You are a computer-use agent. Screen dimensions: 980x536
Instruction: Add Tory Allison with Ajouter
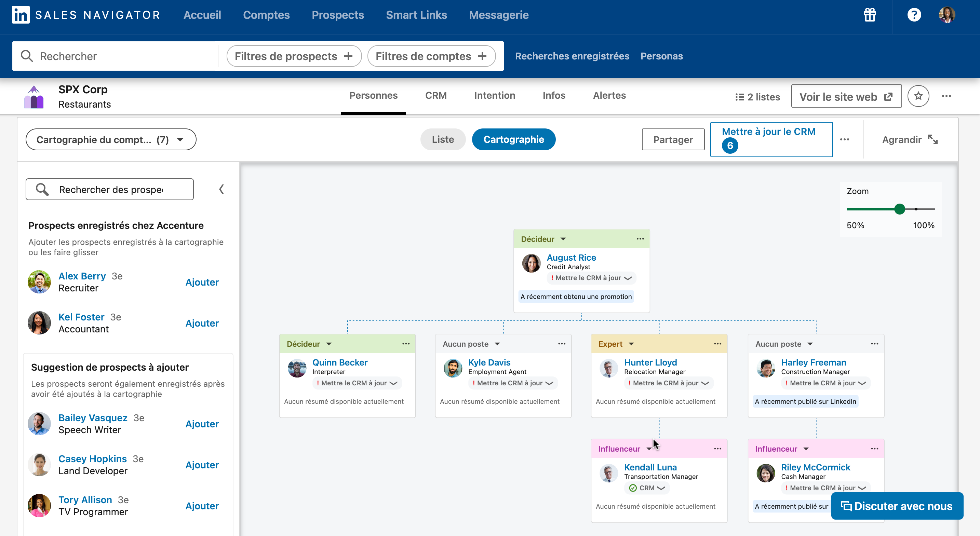point(202,506)
